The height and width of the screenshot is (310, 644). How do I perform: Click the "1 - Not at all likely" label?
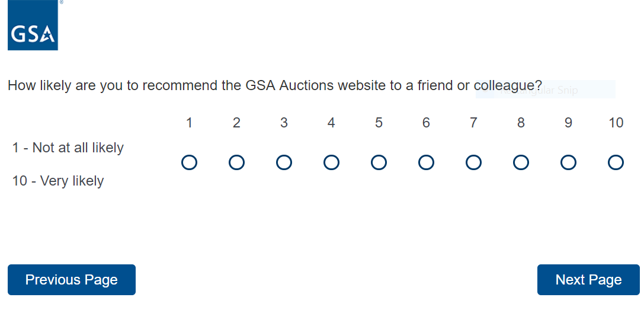tap(68, 148)
